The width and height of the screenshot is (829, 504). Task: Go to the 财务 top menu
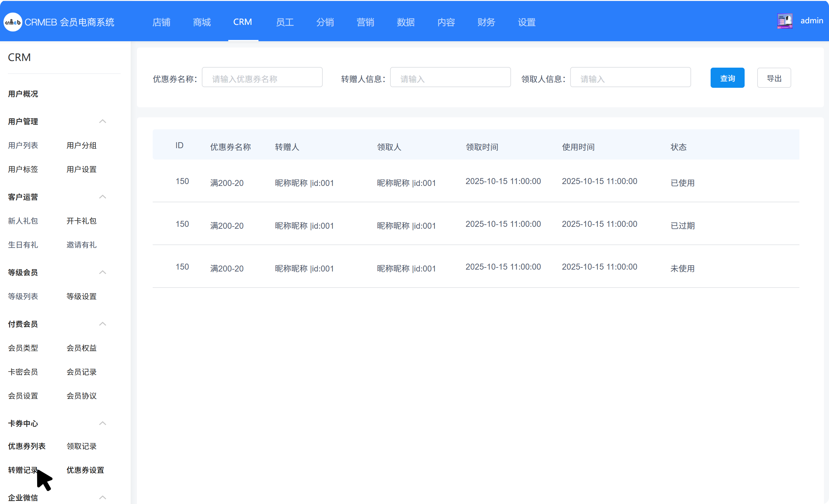(x=486, y=22)
